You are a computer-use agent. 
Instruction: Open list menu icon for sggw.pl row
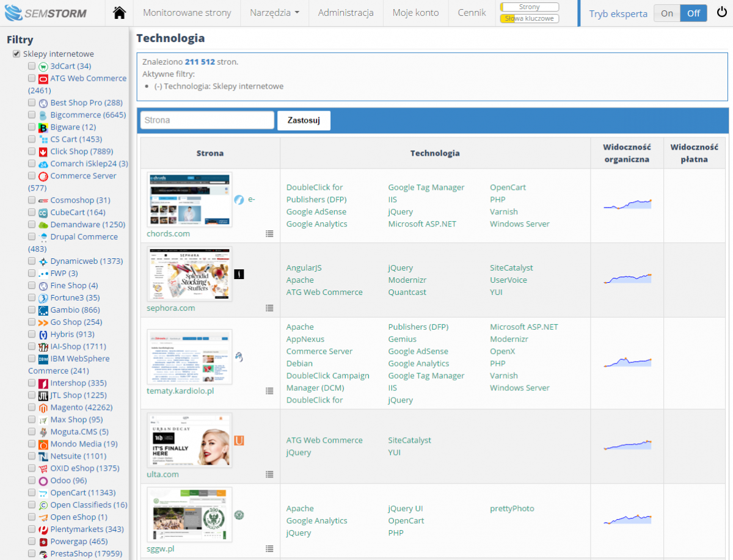[269, 548]
